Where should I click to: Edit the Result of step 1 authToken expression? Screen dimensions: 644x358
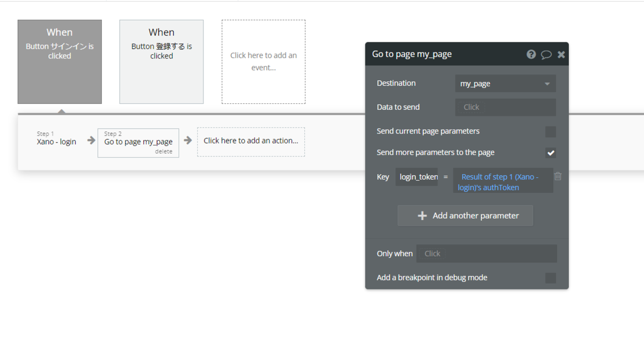503,181
